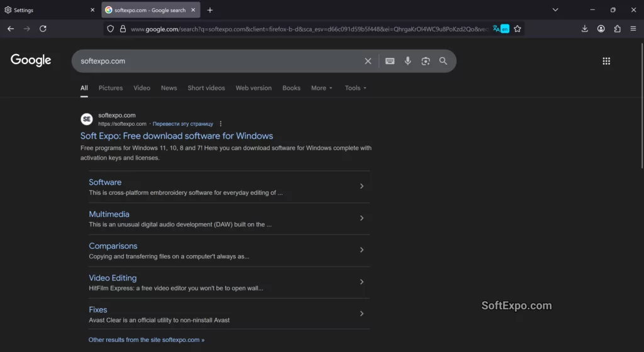Reload the current page
The image size is (644, 352).
(43, 29)
